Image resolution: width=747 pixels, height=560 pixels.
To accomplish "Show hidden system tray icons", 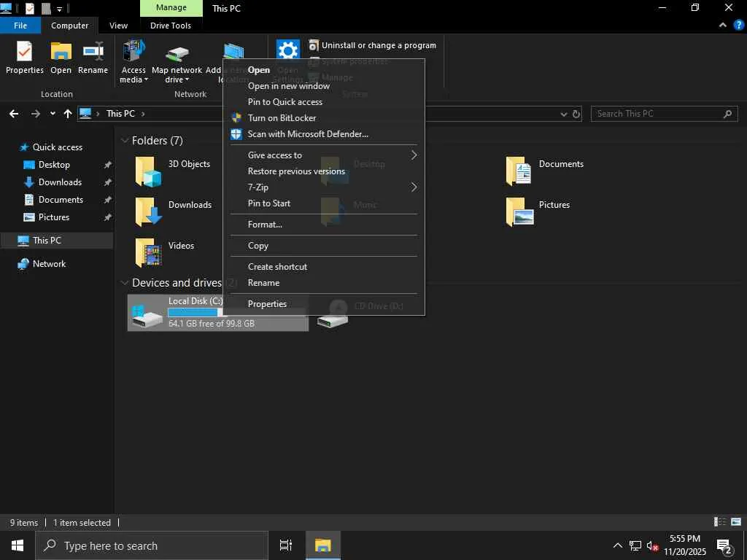I will tap(617, 545).
